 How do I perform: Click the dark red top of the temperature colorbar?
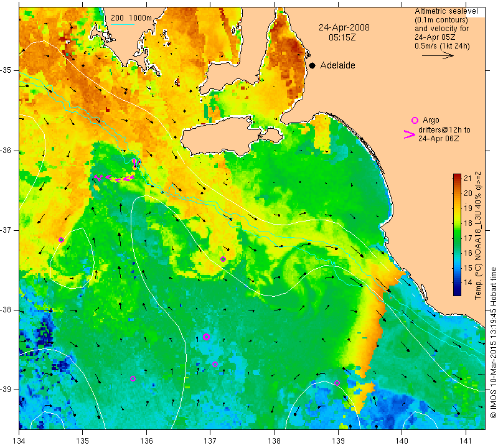coord(457,176)
